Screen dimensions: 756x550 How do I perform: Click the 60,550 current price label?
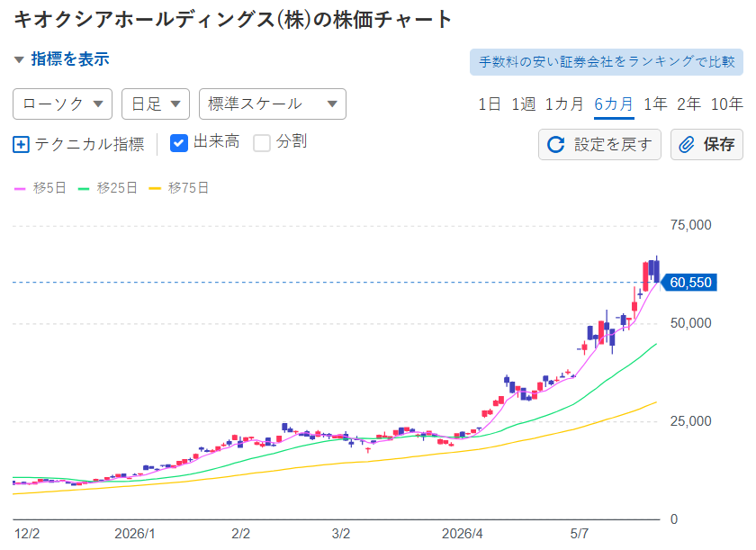pyautogui.click(x=688, y=283)
